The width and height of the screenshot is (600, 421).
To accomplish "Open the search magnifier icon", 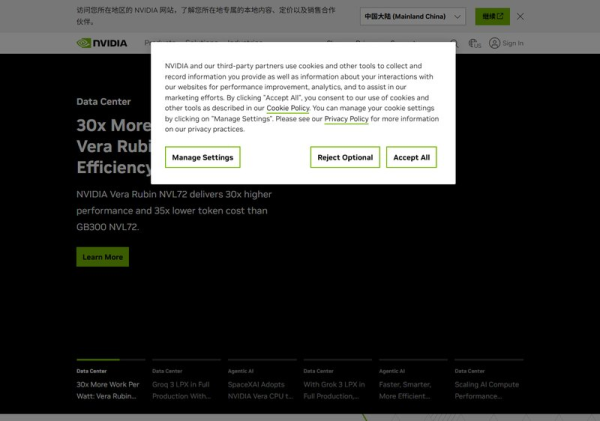I will click(454, 43).
